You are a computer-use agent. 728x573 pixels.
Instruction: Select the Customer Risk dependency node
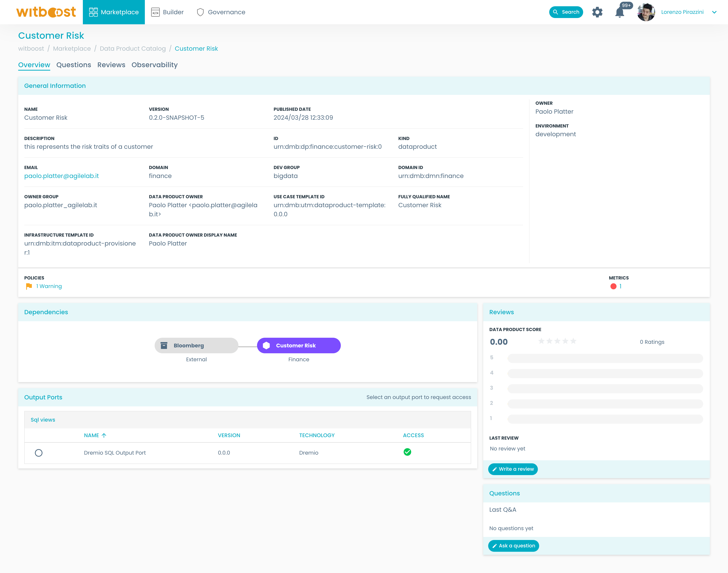[x=299, y=346]
